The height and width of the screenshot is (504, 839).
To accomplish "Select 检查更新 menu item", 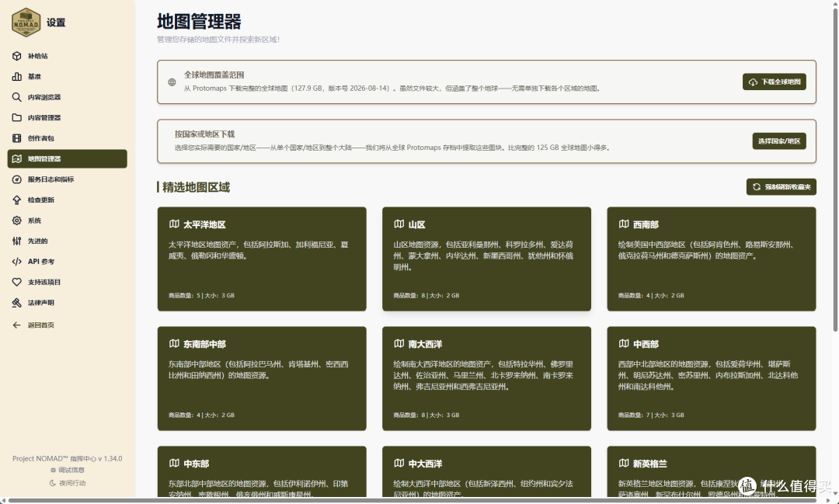I will [68, 200].
